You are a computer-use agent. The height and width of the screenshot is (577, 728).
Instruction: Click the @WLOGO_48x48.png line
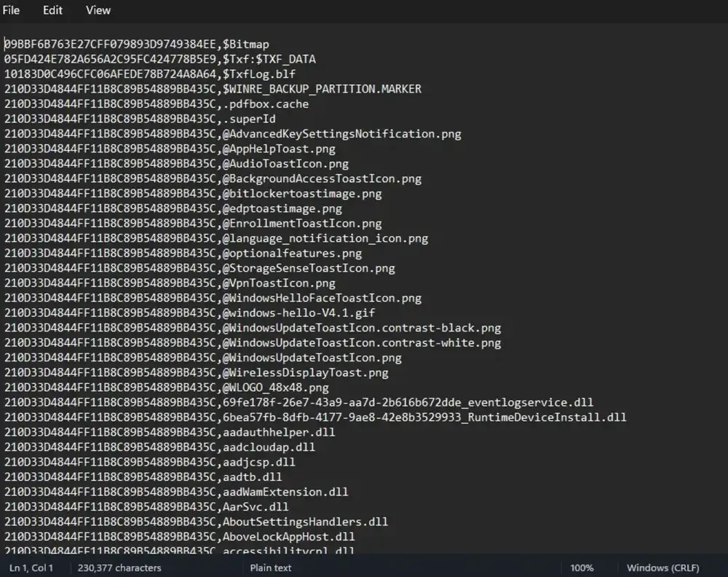click(x=166, y=388)
